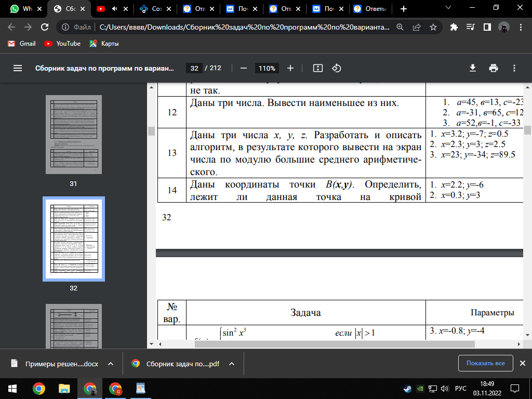Select the thumbnail below page 32

[x=74, y=326]
